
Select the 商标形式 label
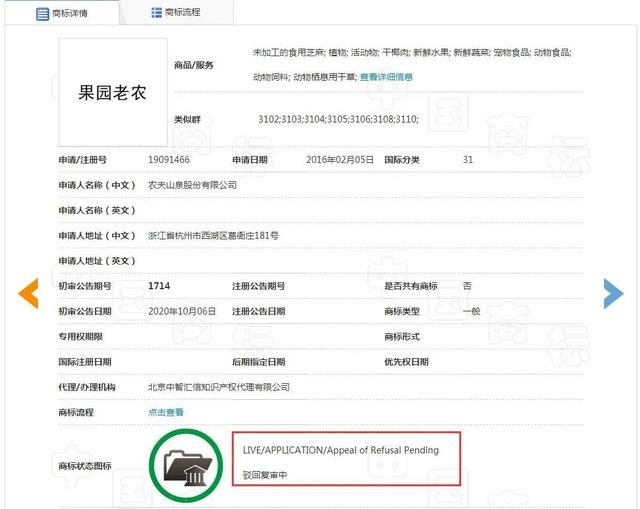click(x=402, y=336)
